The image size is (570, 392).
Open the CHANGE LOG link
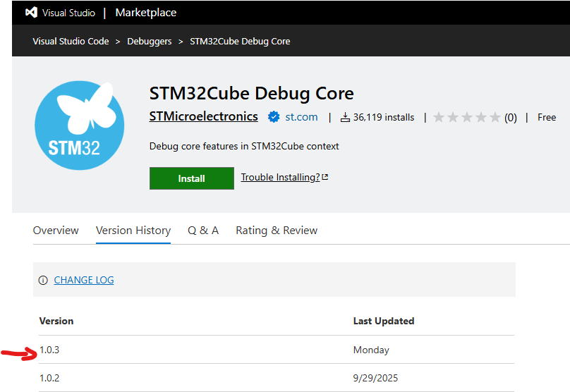pyautogui.click(x=84, y=280)
